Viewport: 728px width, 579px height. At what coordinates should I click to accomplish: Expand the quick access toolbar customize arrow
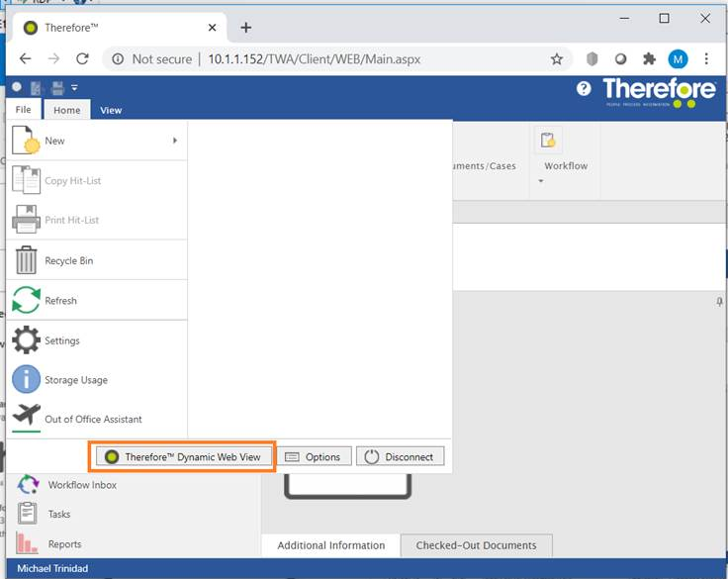click(x=74, y=88)
